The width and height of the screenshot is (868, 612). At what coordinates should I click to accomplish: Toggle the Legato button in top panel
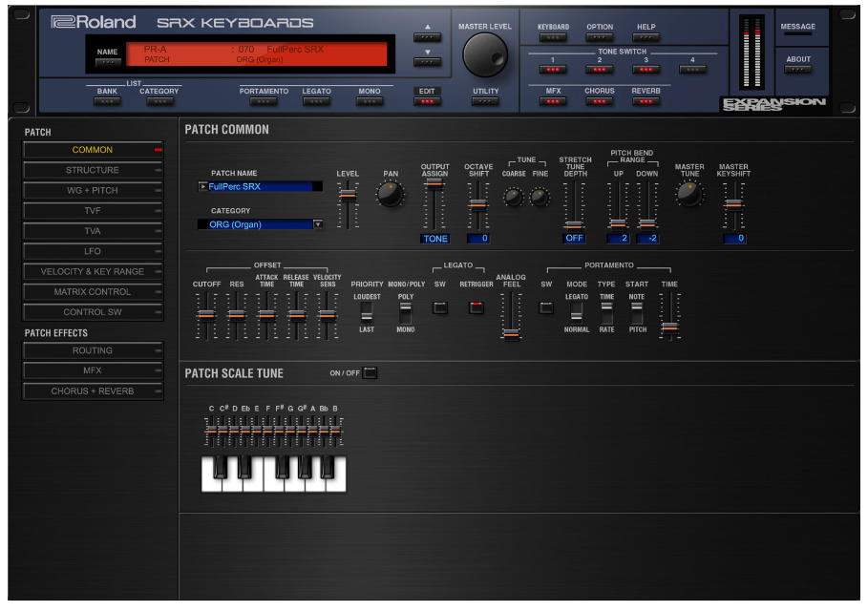317,102
